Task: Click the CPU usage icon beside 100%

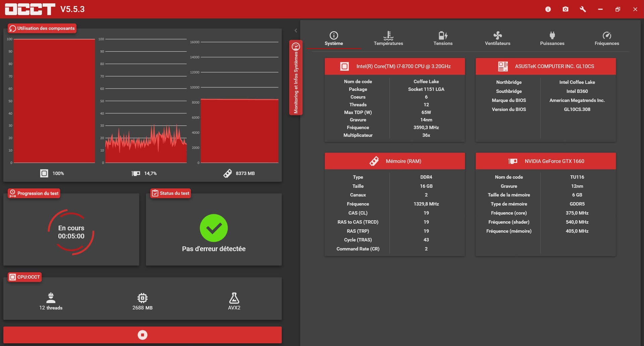Action: [x=44, y=173]
